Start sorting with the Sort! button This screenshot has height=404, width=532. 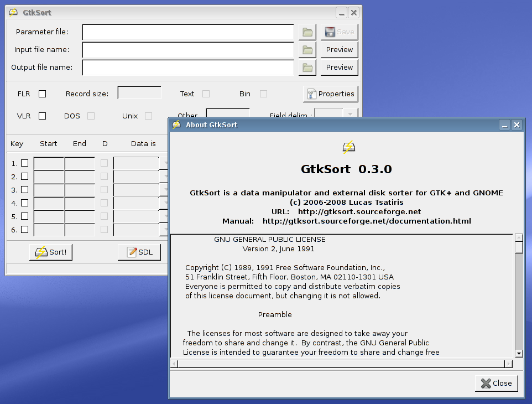(x=51, y=252)
